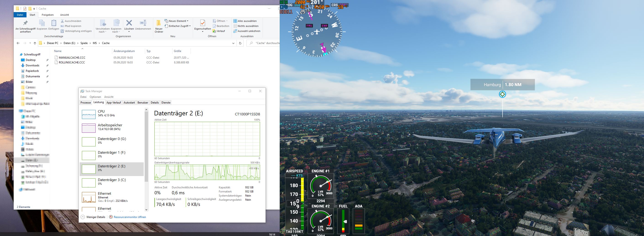Sort files by Name column header
This screenshot has width=644, height=236.
coord(83,51)
